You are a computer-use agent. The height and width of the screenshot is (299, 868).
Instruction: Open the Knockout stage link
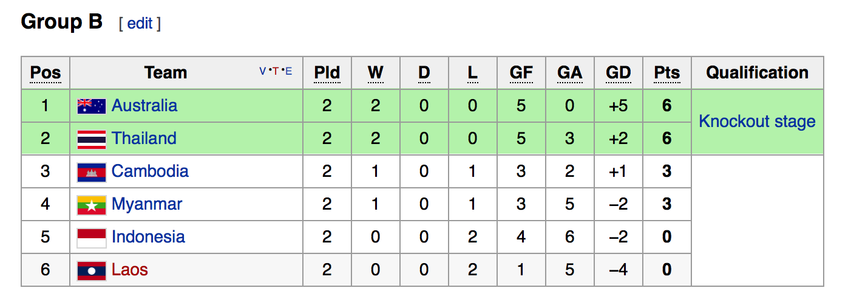757,122
